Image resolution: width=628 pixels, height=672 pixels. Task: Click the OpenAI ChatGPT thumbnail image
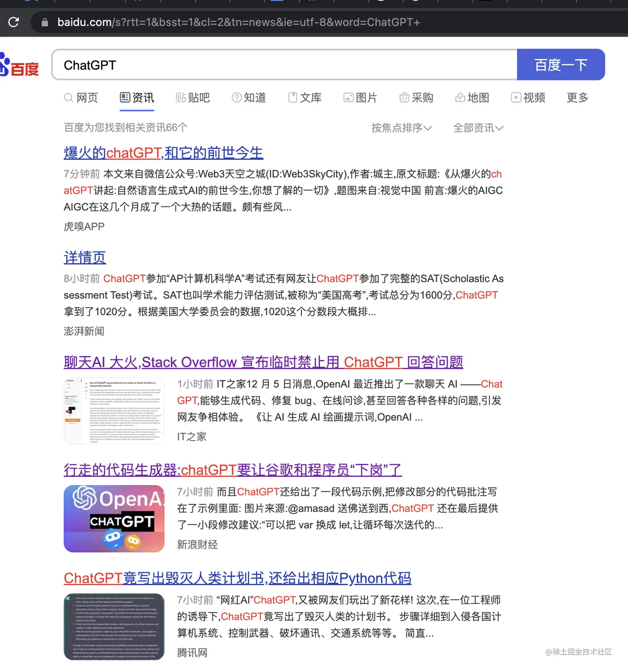point(114,519)
